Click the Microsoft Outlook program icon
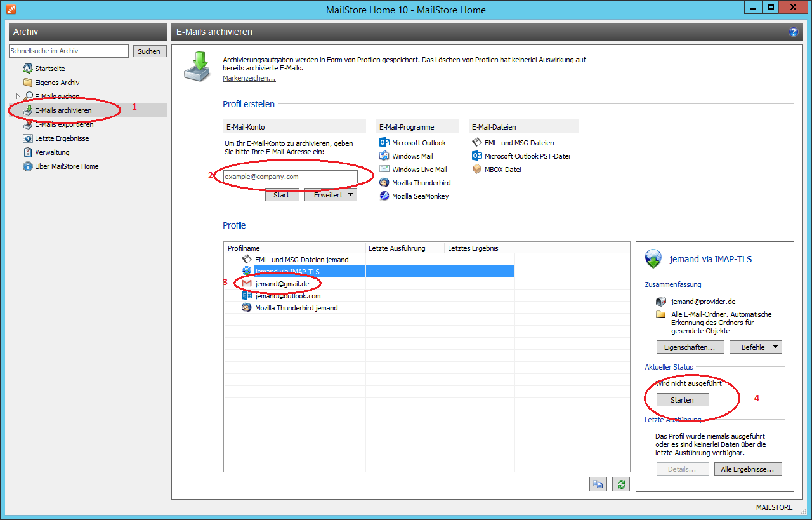812x520 pixels. (x=384, y=143)
